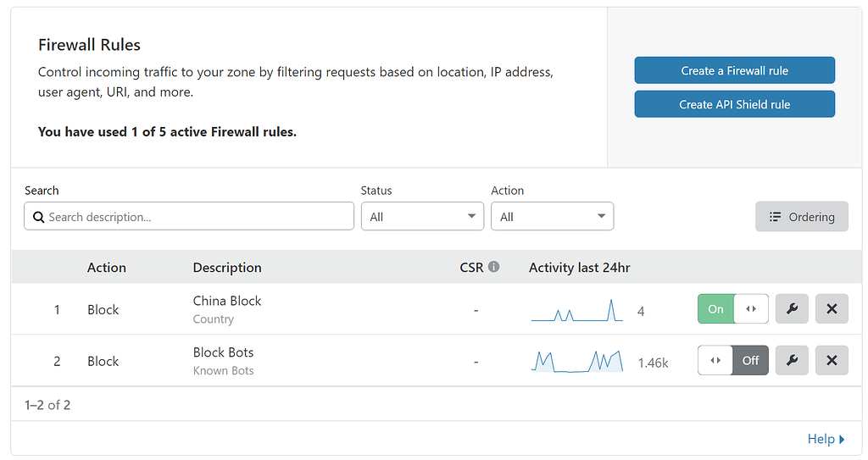
Task: Delete the China Block rule with X icon
Action: tap(832, 309)
